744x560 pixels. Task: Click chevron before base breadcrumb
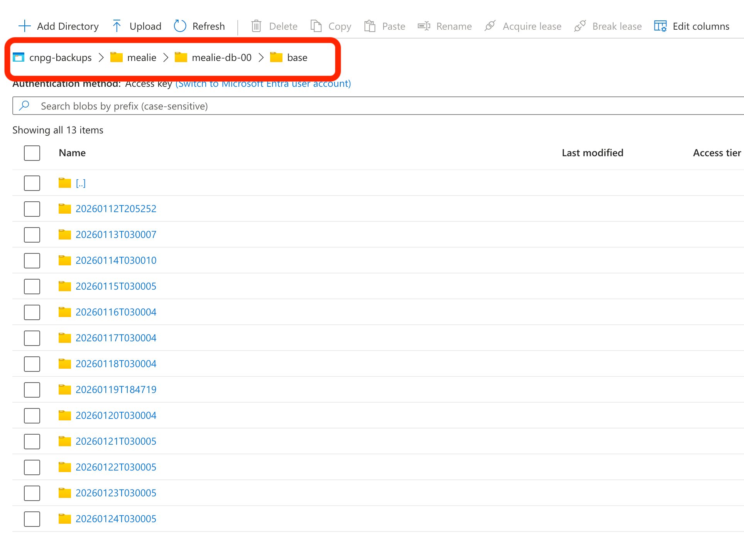[x=261, y=58]
